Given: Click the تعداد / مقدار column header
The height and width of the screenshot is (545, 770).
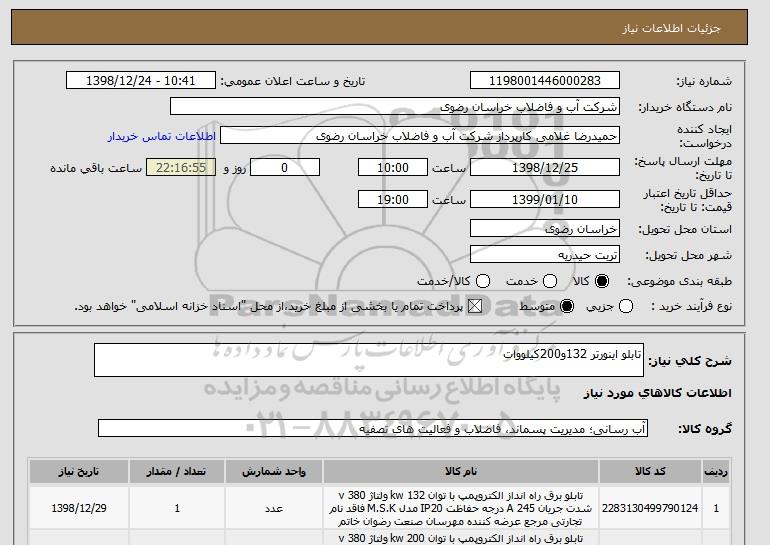Looking at the screenshot, I should pos(177,471).
